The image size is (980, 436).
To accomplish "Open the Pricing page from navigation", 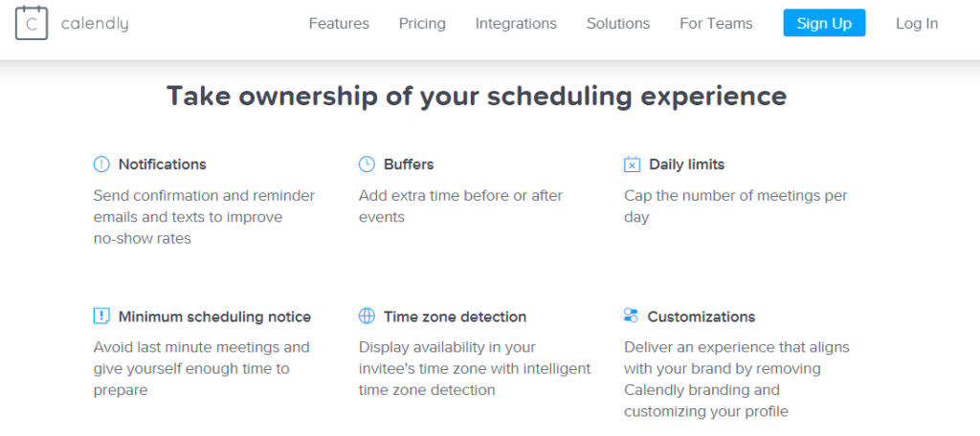I will [422, 24].
